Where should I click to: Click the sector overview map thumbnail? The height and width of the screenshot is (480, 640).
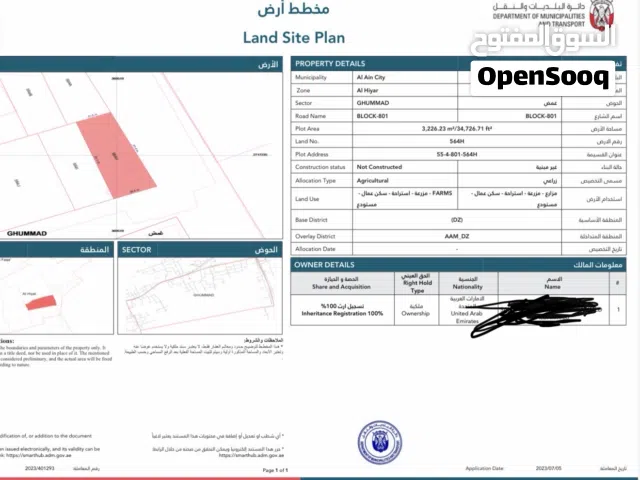click(x=200, y=296)
